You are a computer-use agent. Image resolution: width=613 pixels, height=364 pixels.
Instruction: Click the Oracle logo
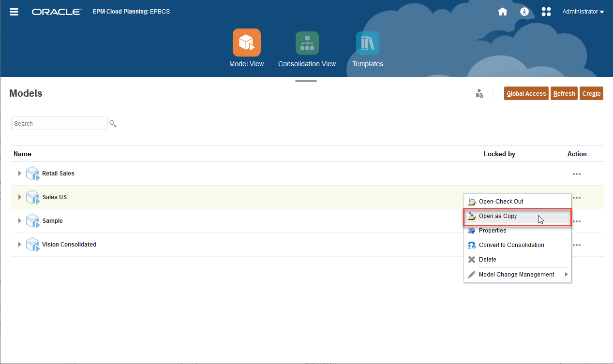(57, 12)
